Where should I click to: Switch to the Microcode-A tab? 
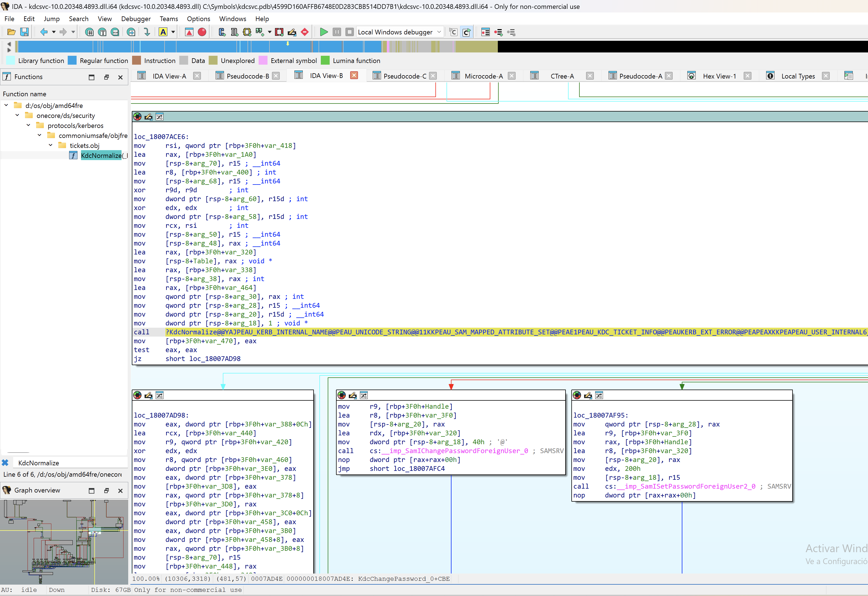(484, 76)
